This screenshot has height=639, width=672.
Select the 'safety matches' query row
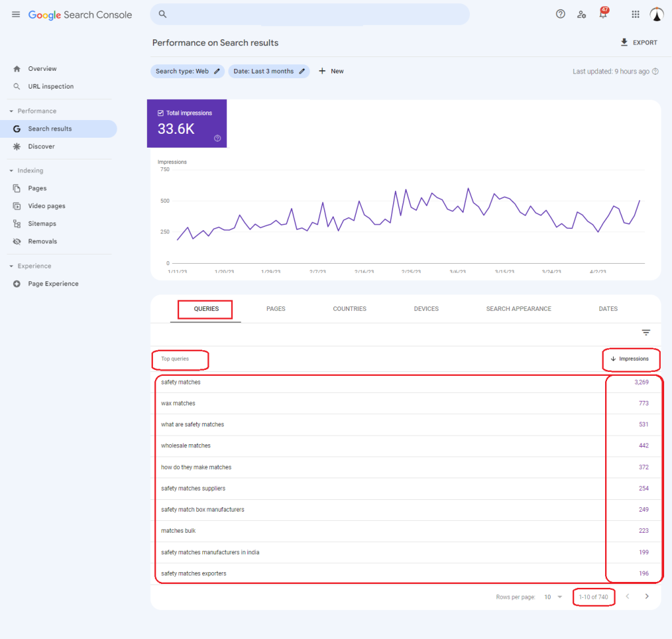[406, 382]
